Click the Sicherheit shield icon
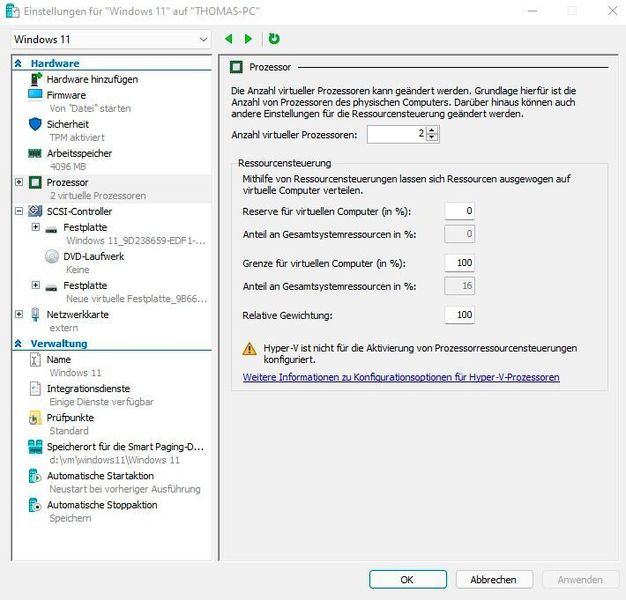This screenshot has width=626, height=600. 35,124
